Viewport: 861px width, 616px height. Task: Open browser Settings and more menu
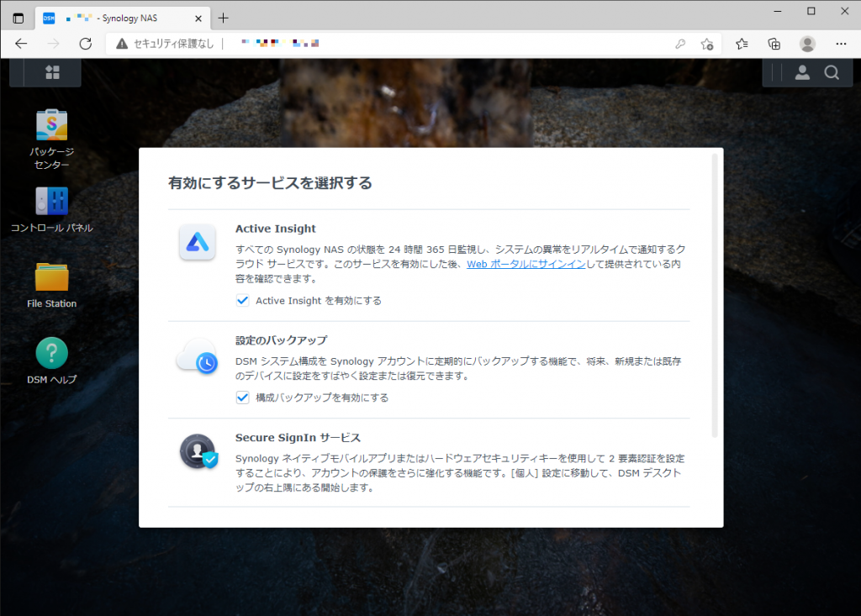point(841,44)
